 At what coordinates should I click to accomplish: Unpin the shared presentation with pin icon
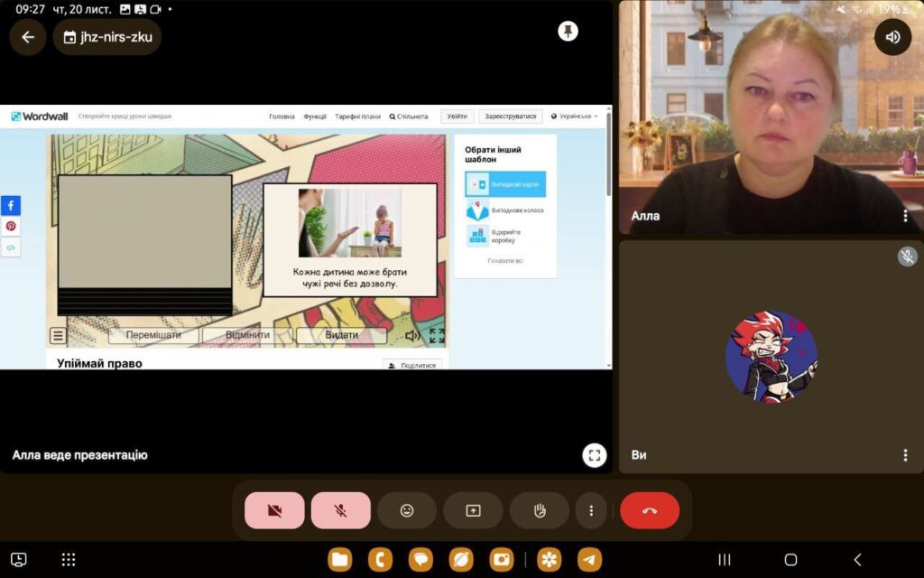click(x=568, y=32)
